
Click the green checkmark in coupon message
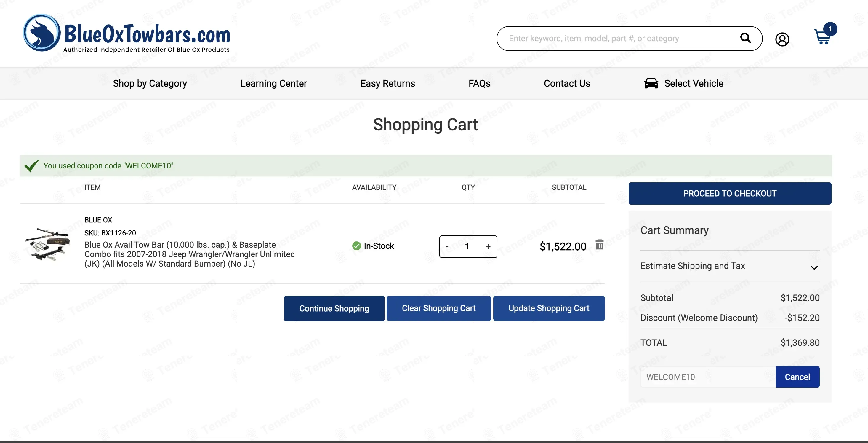(32, 166)
